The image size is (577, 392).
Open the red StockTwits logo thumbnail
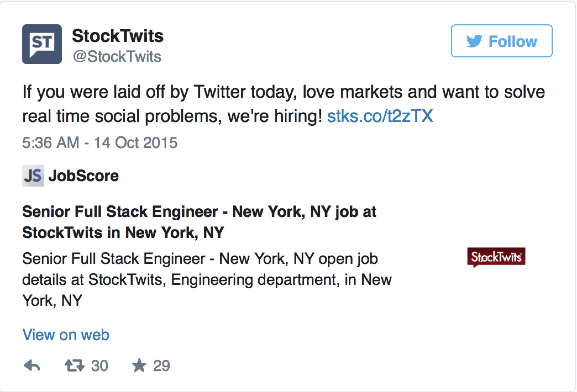496,257
